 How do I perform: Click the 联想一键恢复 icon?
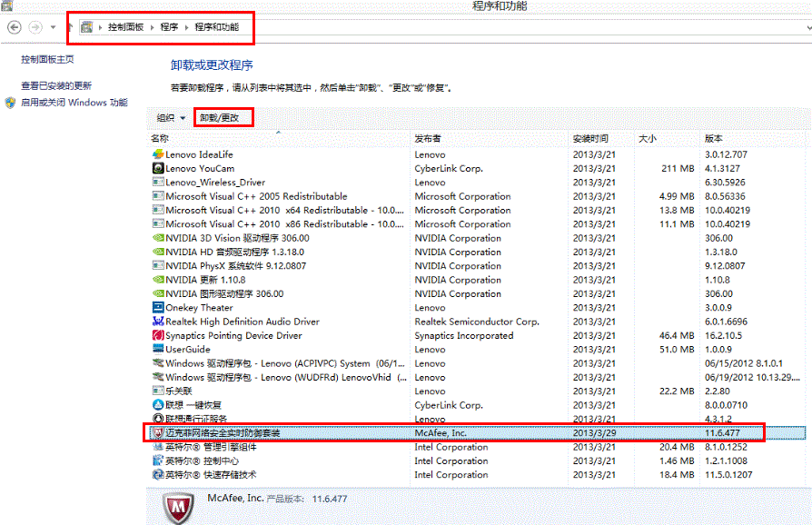click(158, 405)
